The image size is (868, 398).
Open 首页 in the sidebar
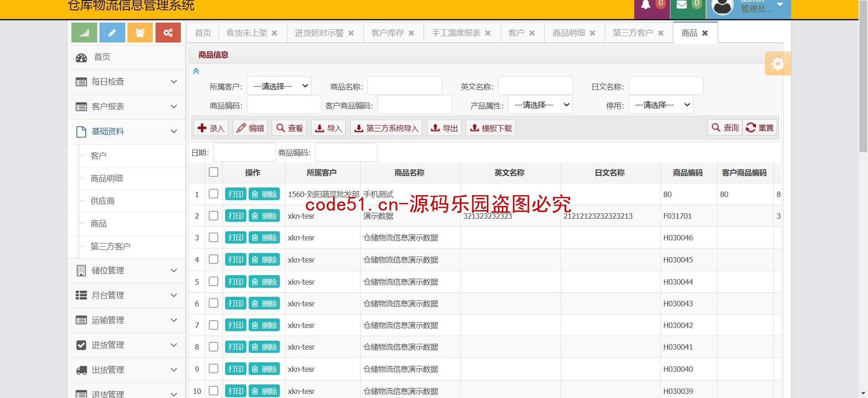(126, 57)
